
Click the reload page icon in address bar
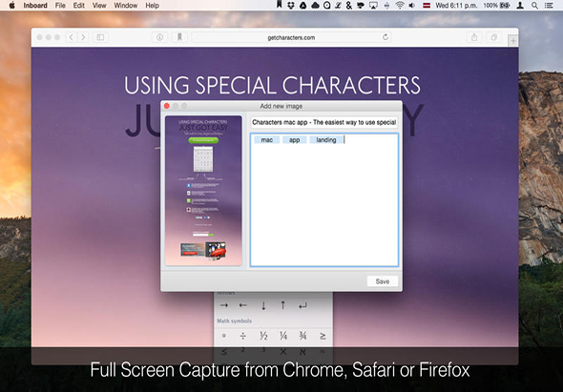386,37
